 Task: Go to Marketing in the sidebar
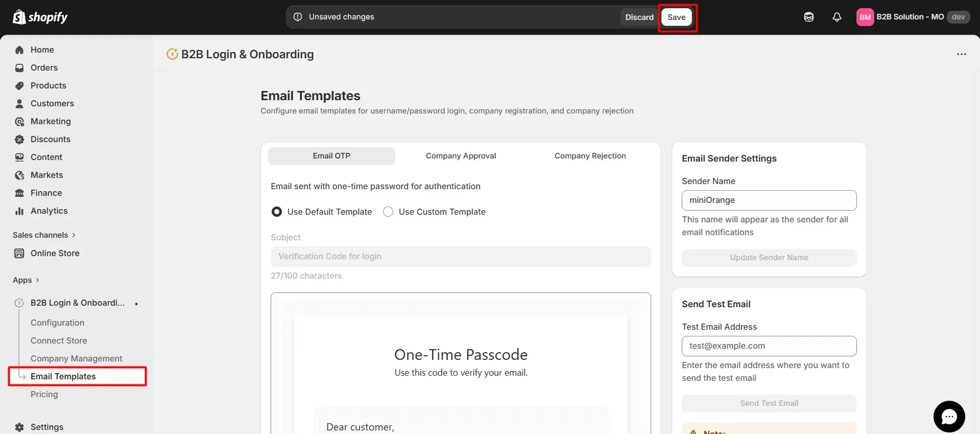coord(51,121)
